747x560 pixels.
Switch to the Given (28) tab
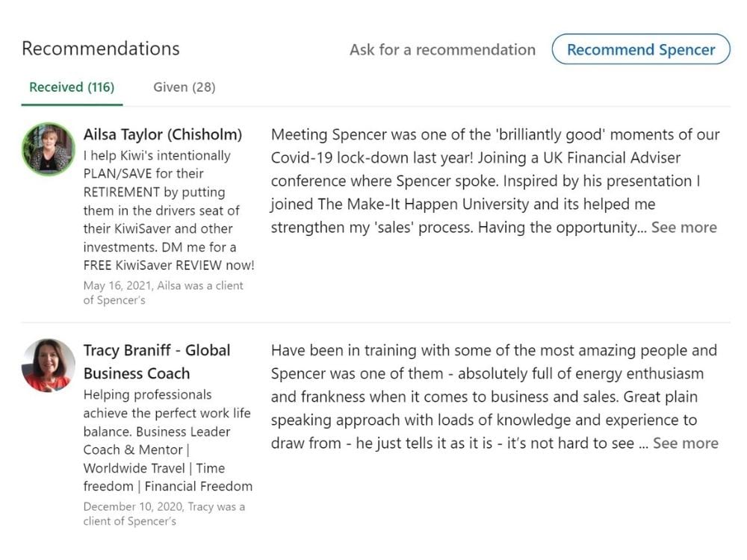(x=185, y=87)
